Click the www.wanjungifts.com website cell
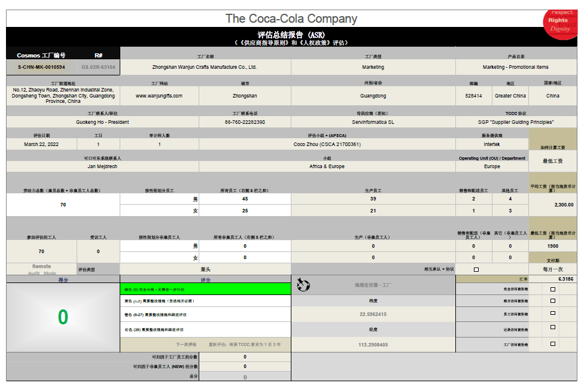584x392 pixels. point(159,96)
